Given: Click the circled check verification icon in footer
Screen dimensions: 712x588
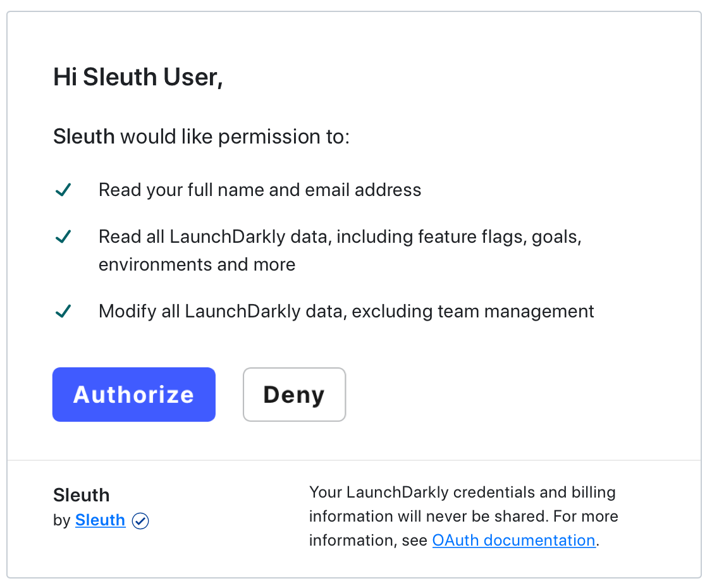Looking at the screenshot, I should tap(140, 520).
